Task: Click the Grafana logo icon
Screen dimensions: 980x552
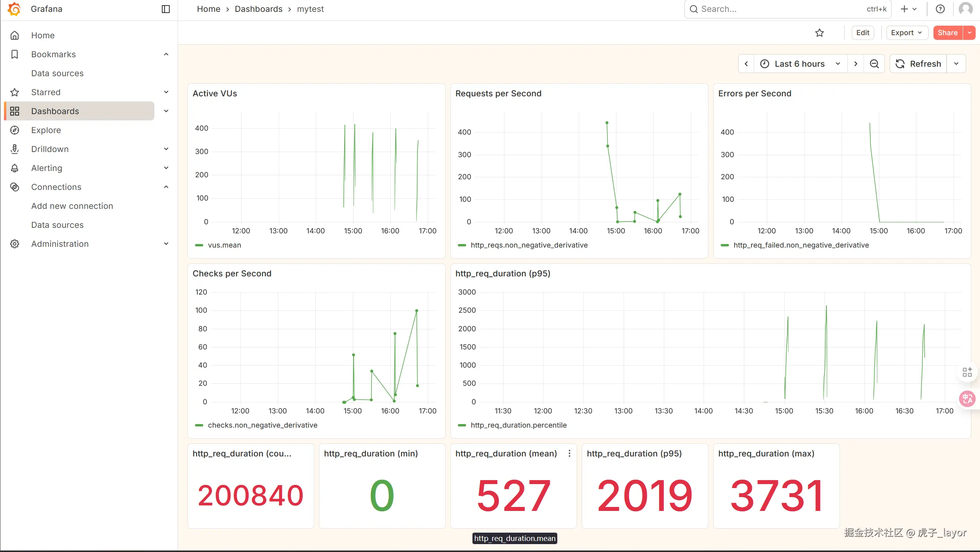Action: point(14,9)
